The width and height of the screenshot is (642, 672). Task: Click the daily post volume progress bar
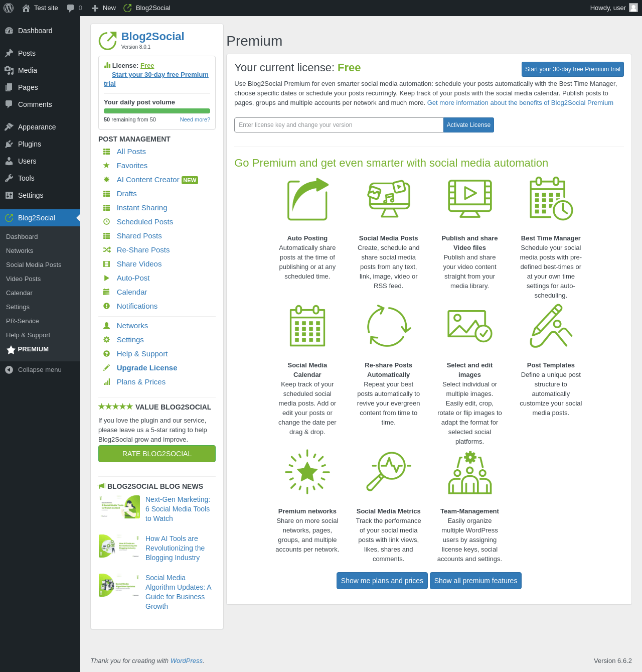(157, 111)
